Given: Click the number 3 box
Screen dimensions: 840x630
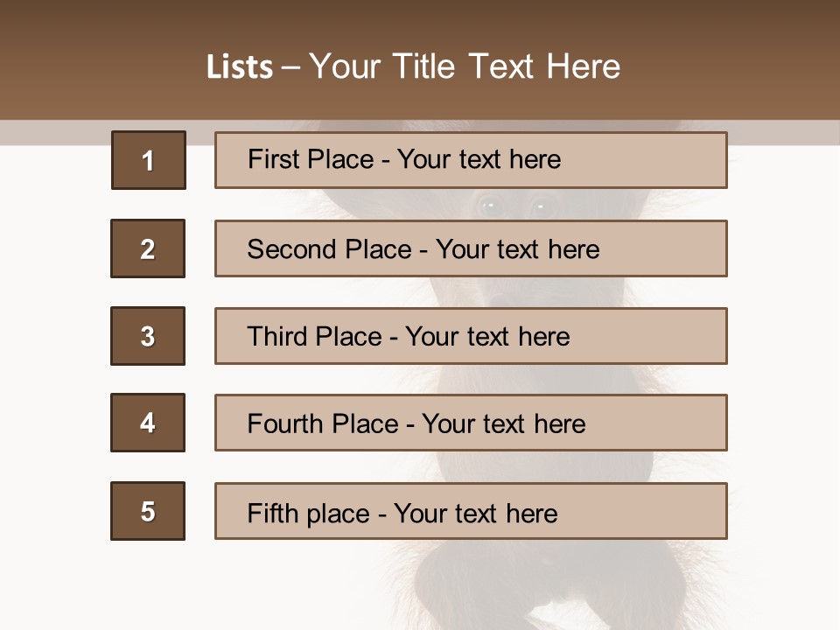Looking at the screenshot, I should [148, 336].
